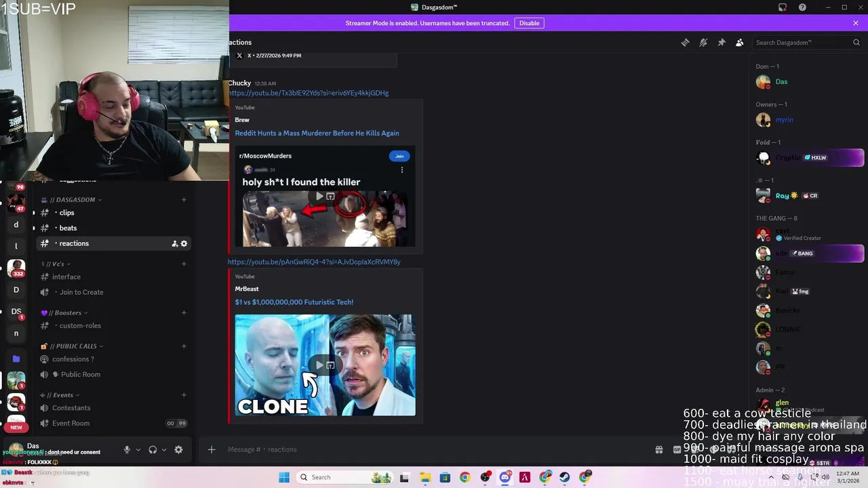Join the Public Room voice channel

[x=113, y=374]
